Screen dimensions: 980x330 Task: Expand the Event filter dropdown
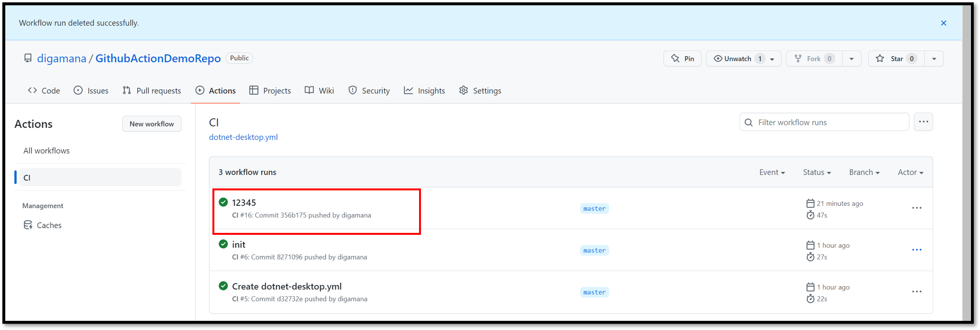click(771, 172)
